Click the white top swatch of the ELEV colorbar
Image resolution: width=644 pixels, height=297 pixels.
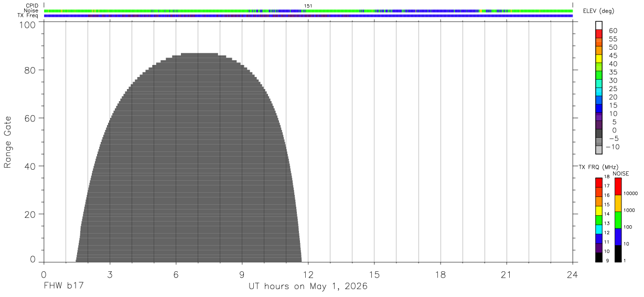(598, 25)
